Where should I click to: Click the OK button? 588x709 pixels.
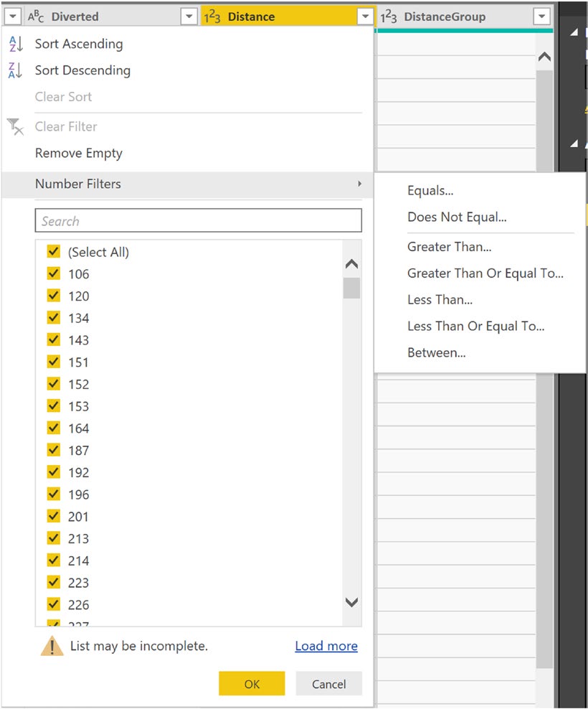252,683
